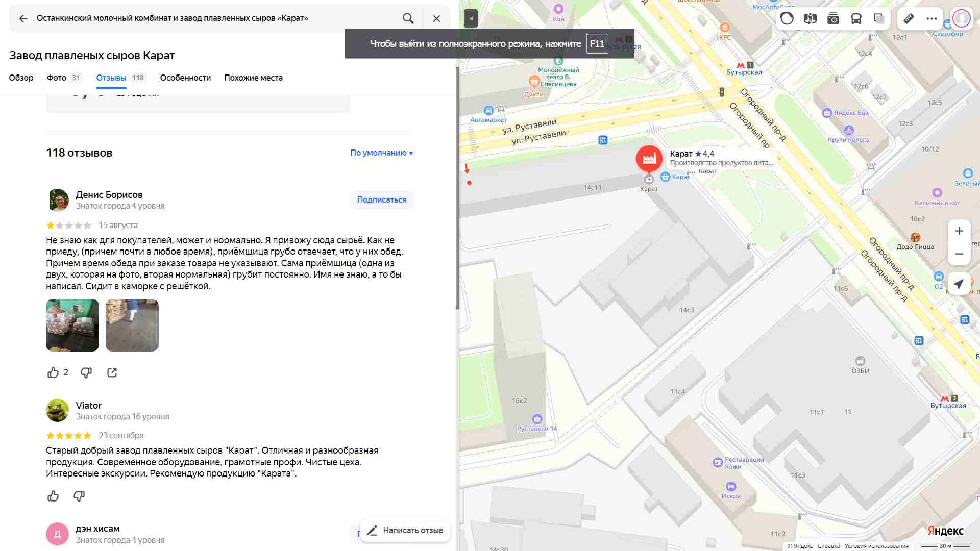Open the three-dots more menu on map

pyautogui.click(x=932, y=19)
